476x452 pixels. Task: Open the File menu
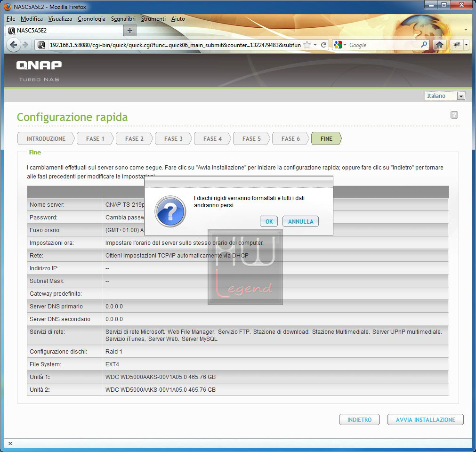coord(11,19)
